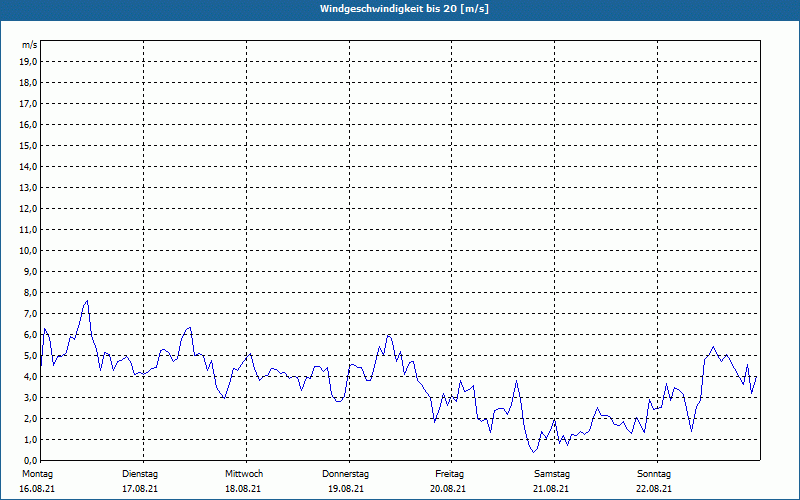Select the '18,0' y-axis value
The height and width of the screenshot is (500, 800).
click(28, 83)
